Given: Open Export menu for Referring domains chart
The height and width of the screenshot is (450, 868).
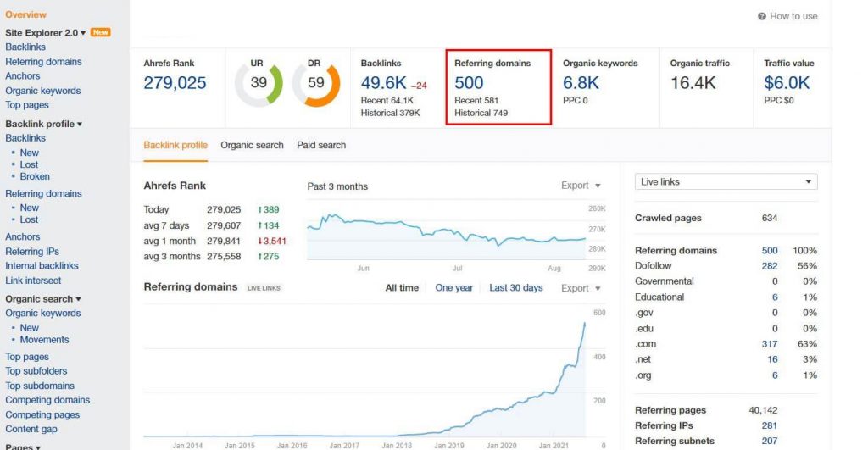Looking at the screenshot, I should point(581,288).
